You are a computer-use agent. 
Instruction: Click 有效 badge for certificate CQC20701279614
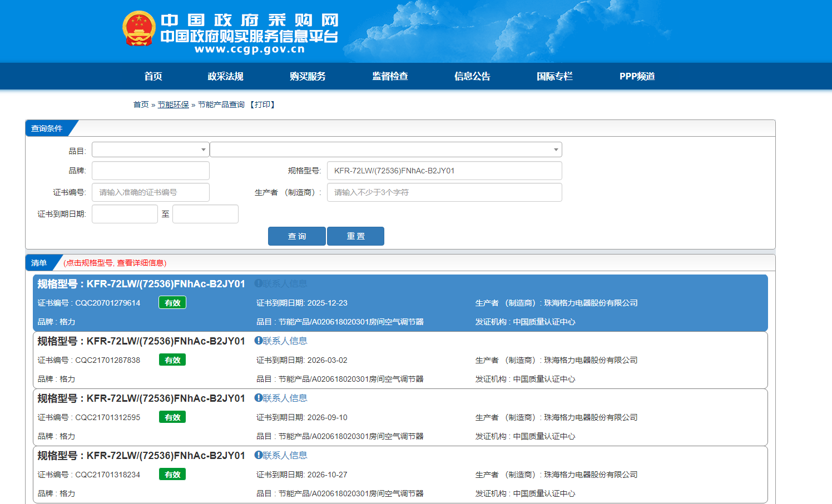[x=172, y=303]
